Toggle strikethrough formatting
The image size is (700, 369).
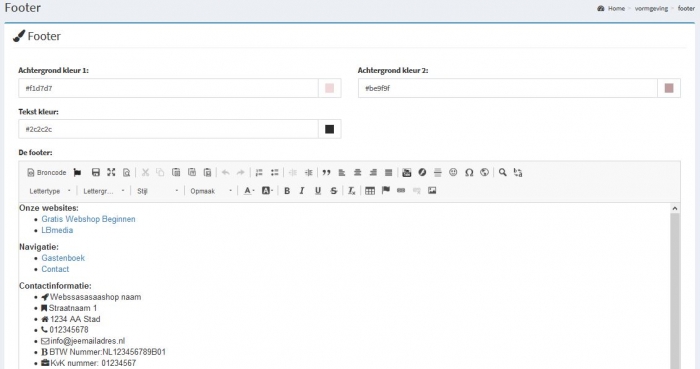(333, 191)
